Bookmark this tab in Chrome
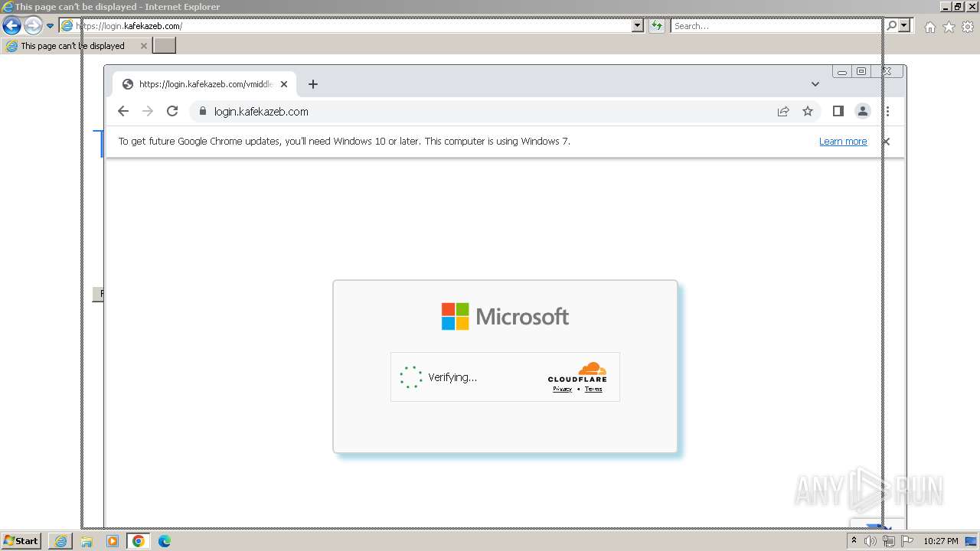980x551 pixels. (808, 111)
